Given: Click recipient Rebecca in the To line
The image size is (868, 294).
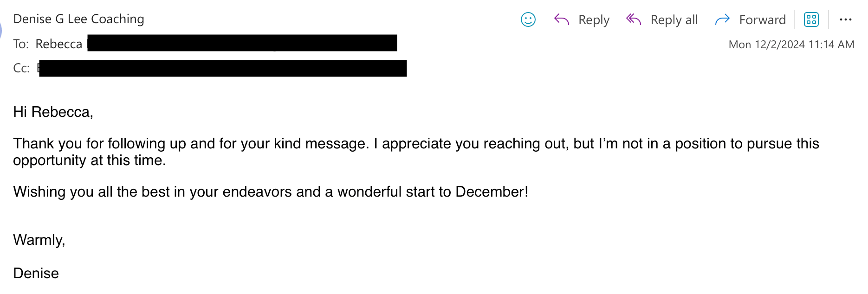Looking at the screenshot, I should click(58, 44).
